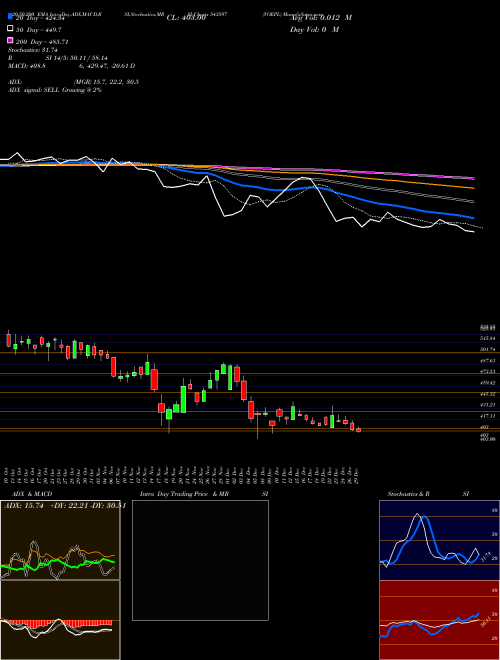Click the 'Day Vol: 0 M' readout

[314, 29]
